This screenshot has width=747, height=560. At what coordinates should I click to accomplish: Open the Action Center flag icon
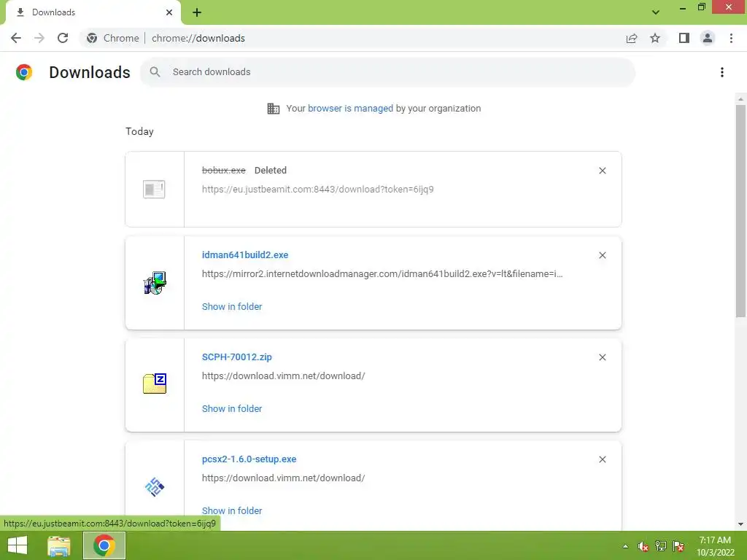(678, 546)
